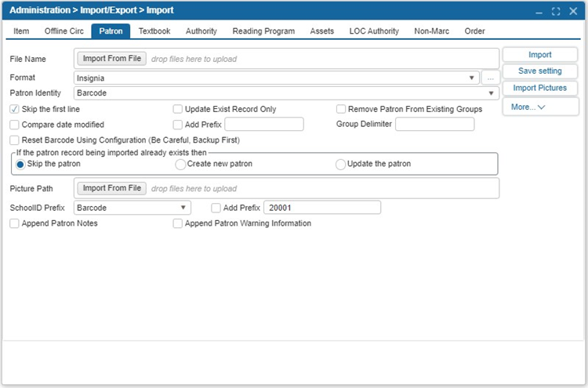
Task: Click the Import Pictures button
Action: [x=540, y=88]
